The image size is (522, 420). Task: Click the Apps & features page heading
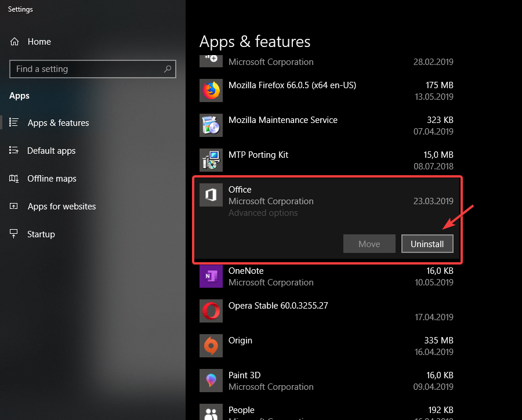255,42
